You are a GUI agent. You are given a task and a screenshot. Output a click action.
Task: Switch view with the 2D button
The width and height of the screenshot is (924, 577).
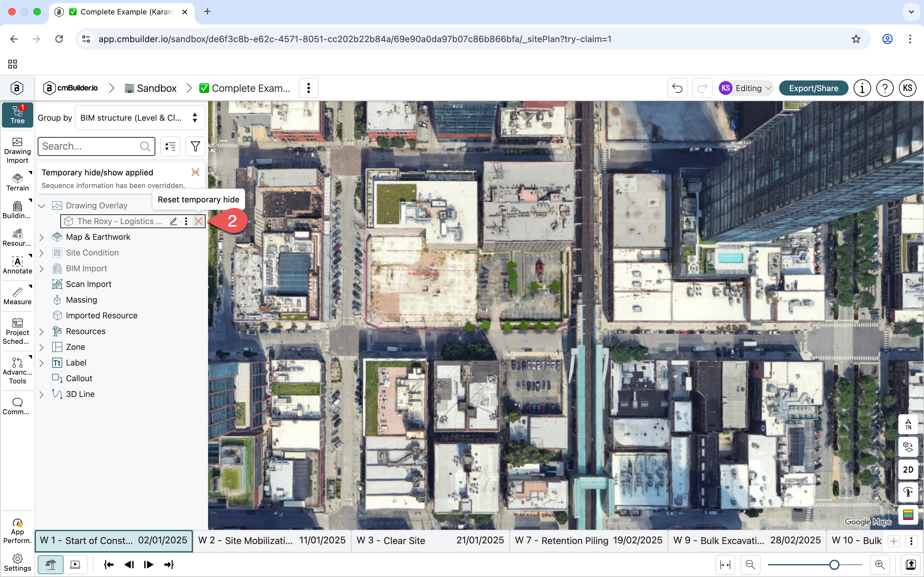click(908, 470)
